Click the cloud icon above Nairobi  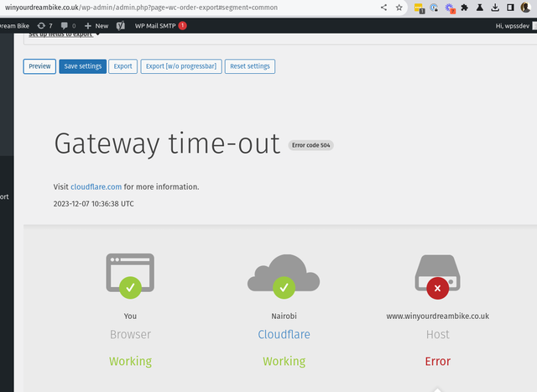click(x=284, y=276)
